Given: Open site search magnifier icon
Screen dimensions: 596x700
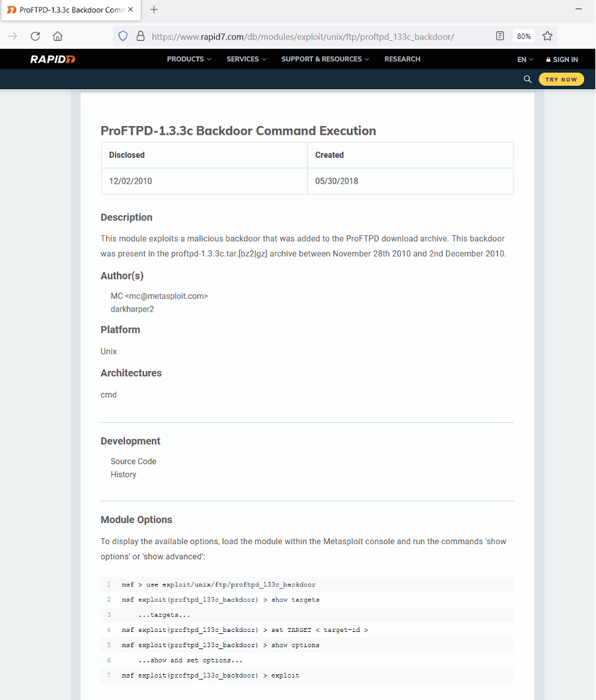Looking at the screenshot, I should click(x=527, y=79).
